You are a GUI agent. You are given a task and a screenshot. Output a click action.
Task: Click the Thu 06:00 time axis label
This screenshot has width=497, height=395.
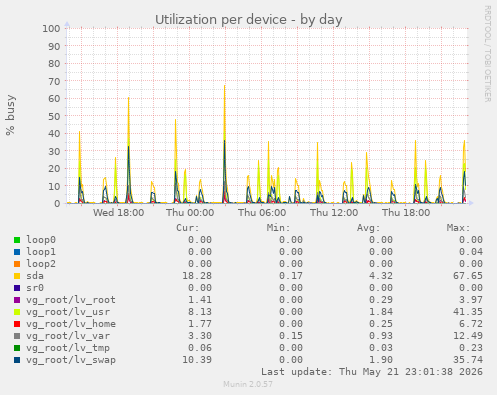click(262, 213)
